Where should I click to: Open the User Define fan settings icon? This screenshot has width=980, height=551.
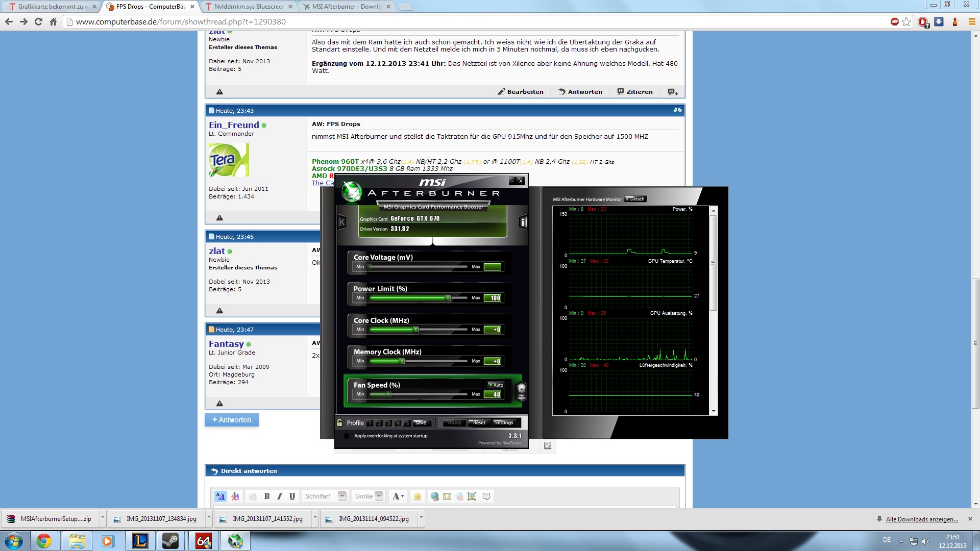point(521,390)
